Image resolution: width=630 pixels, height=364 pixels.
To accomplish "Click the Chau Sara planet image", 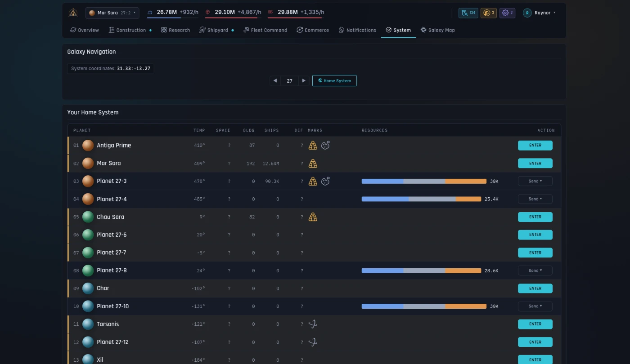I will tap(88, 217).
